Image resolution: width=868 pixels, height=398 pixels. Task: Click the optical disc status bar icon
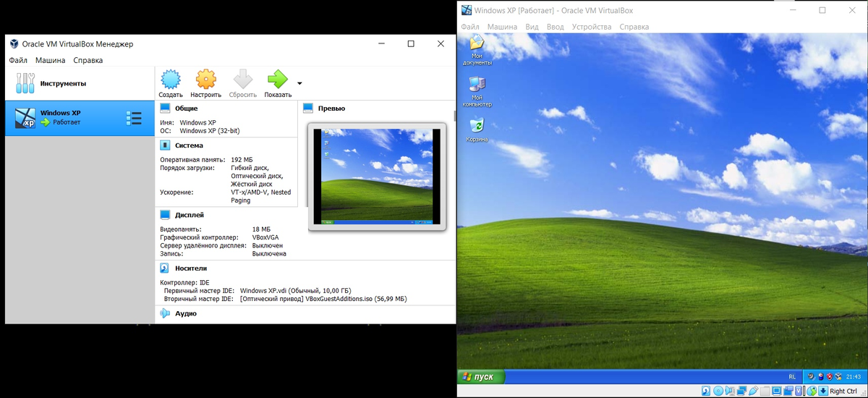(x=718, y=391)
